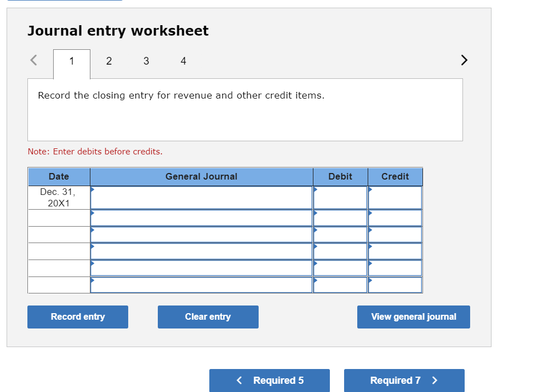The height and width of the screenshot is (392, 560).
Task: Navigate back with the Required 5 button
Action: pyautogui.click(x=269, y=380)
